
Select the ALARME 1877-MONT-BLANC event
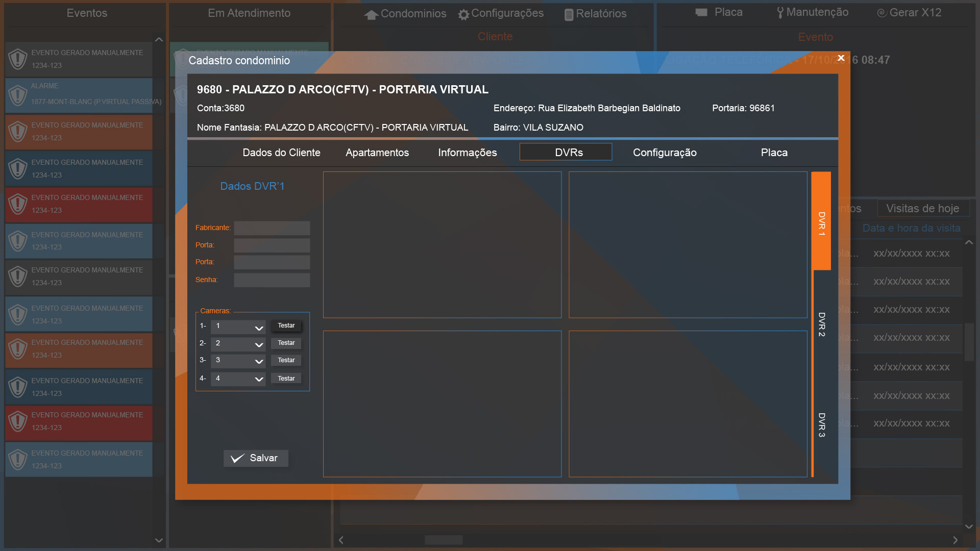click(79, 95)
